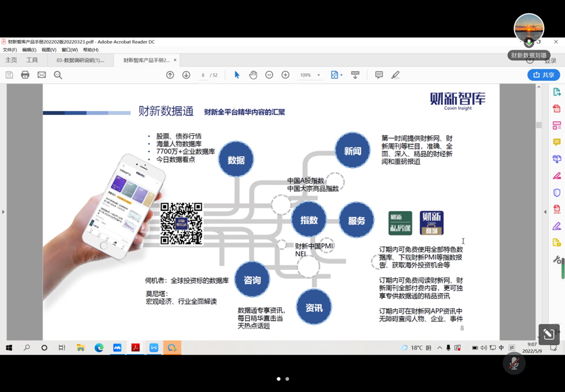The image size is (565, 392).
Task: Open the 视图(V) menu
Action: click(49, 50)
